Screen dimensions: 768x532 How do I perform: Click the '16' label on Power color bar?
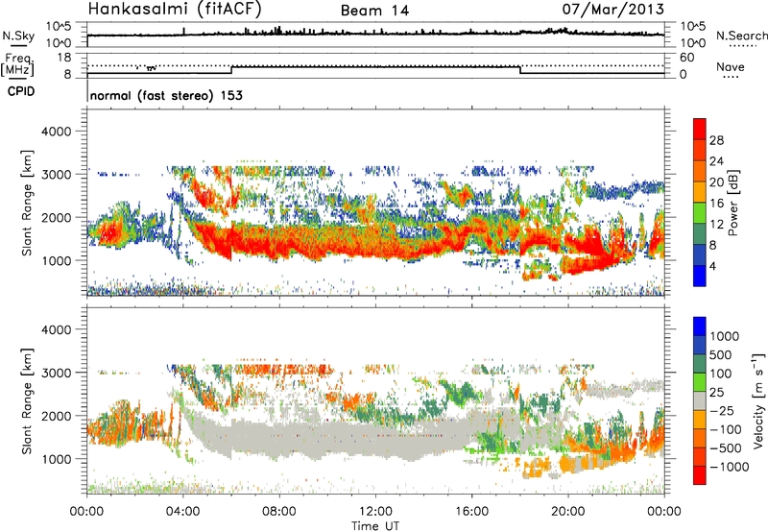pyautogui.click(x=716, y=203)
